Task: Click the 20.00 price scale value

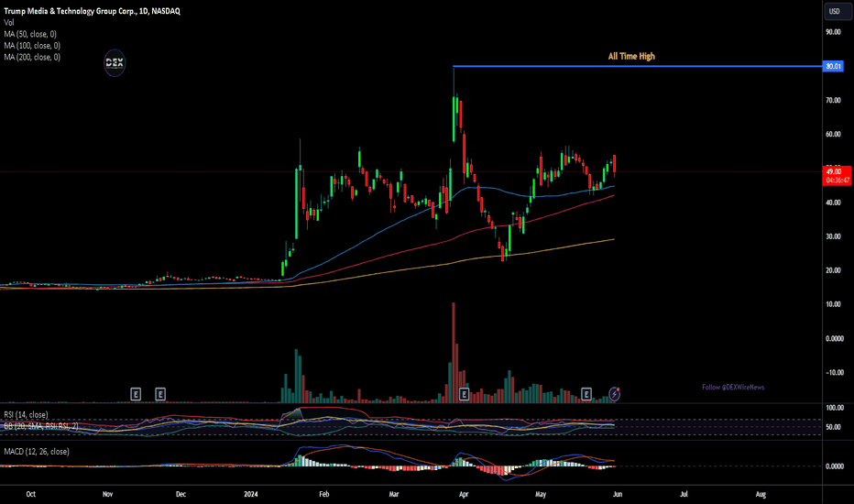Action: pyautogui.click(x=833, y=270)
